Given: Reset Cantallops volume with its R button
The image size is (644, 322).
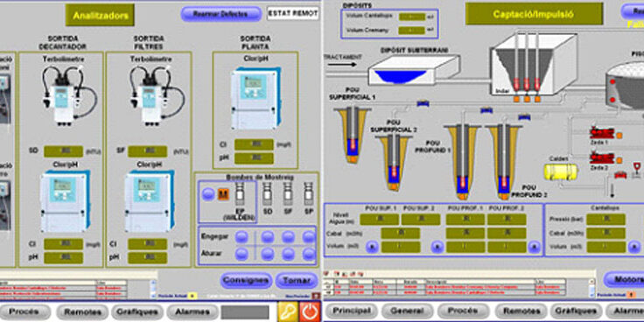Looking at the screenshot, I should [633, 247].
